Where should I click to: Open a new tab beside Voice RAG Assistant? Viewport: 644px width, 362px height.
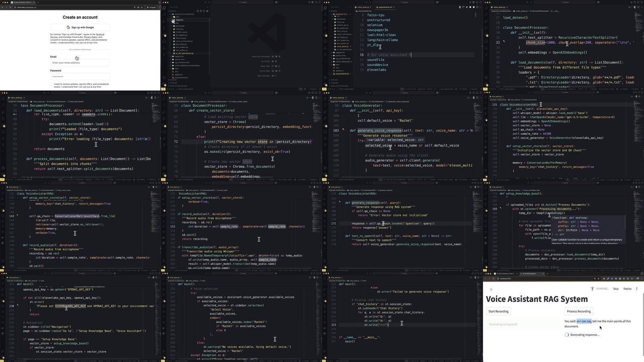[x=547, y=274]
